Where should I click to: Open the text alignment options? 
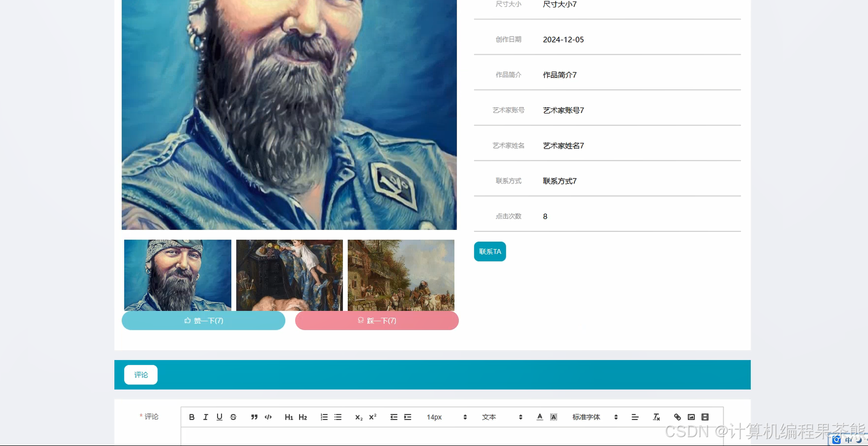635,417
